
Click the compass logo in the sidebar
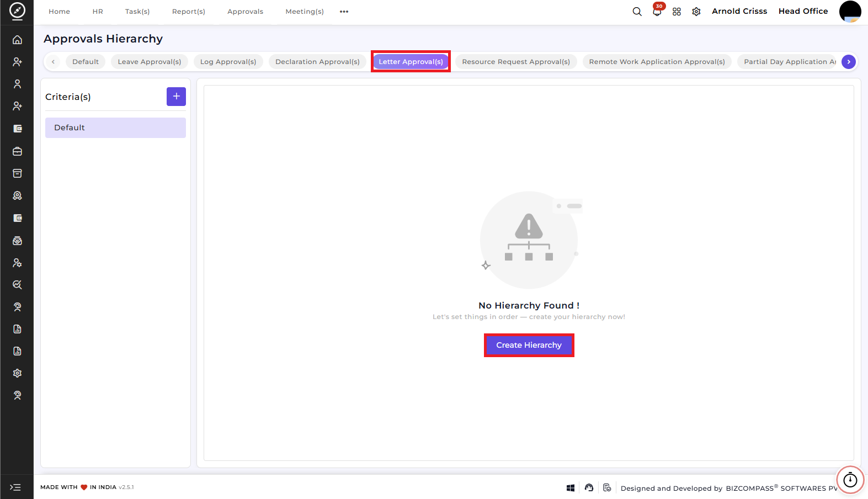point(17,11)
